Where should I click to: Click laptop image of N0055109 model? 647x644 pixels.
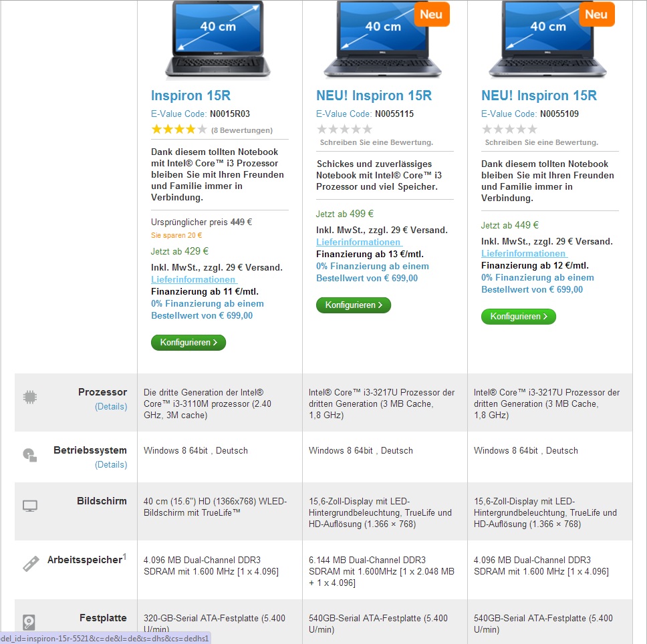(x=548, y=39)
